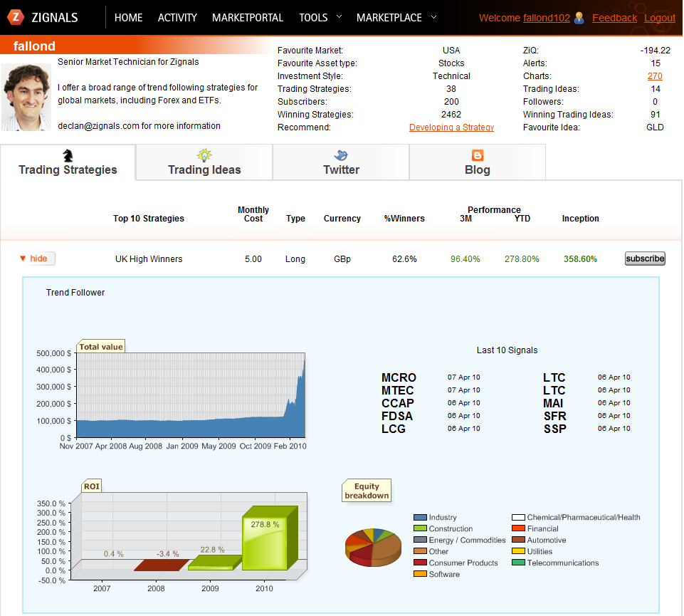Click the lightbulb icon on Trading Ideas
Image resolution: width=684 pixels, height=616 pixels.
(x=204, y=155)
